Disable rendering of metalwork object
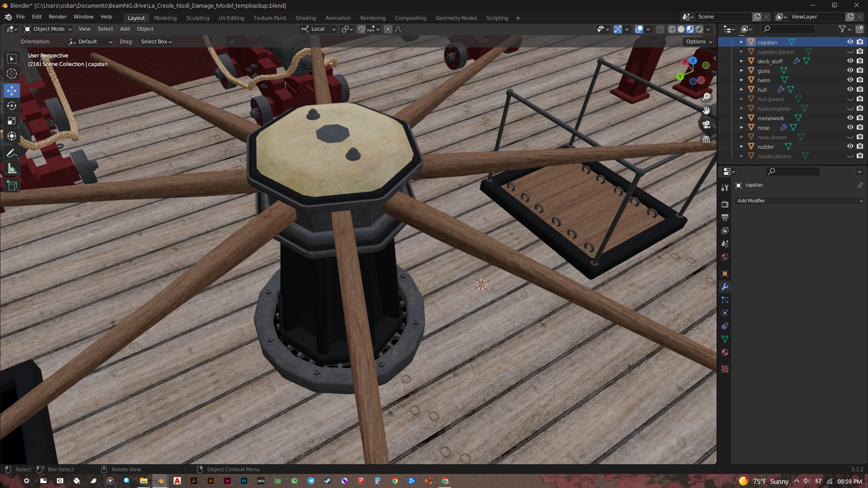 coord(860,118)
